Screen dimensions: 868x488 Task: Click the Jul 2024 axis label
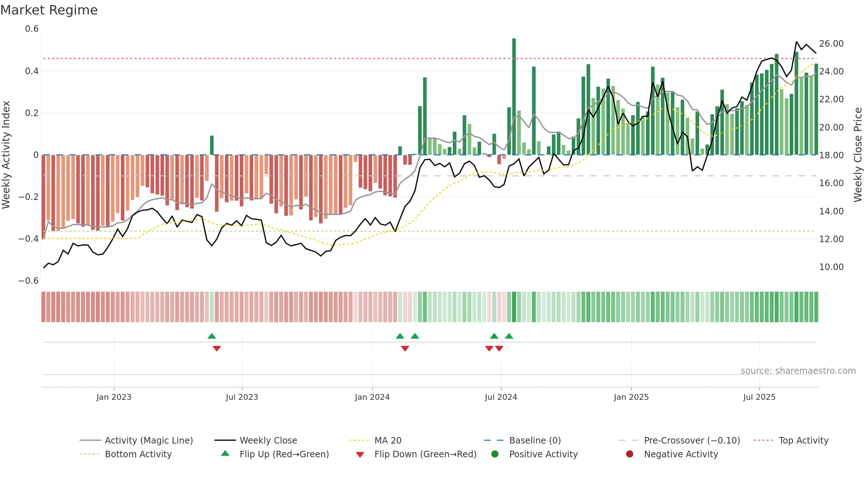[501, 397]
